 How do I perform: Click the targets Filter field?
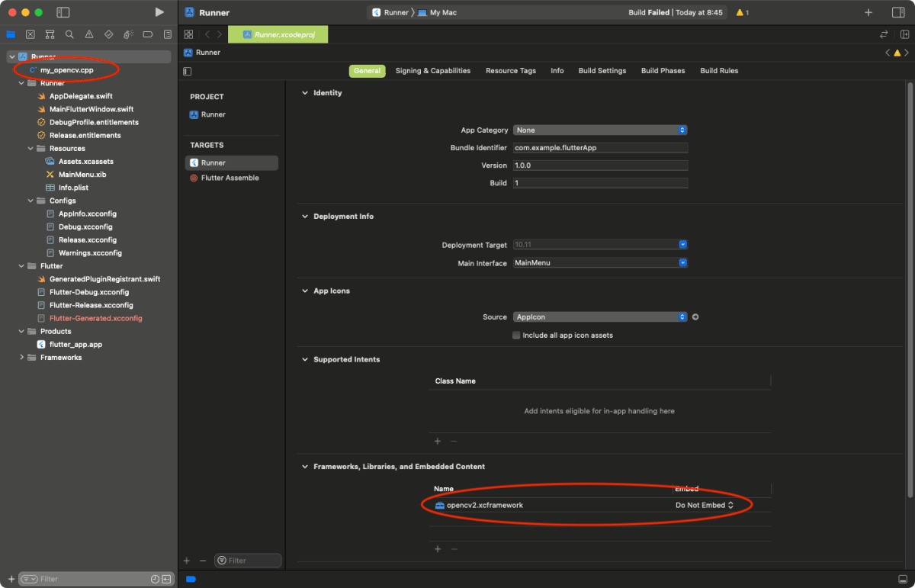click(248, 561)
